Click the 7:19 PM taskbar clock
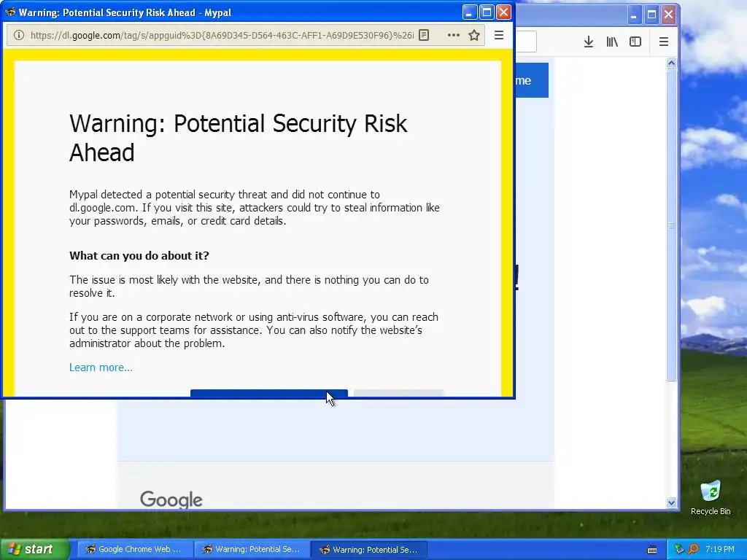 tap(720, 549)
